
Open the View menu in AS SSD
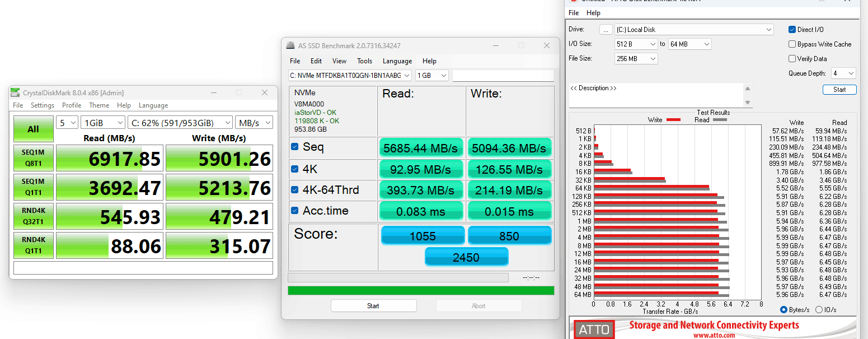pyautogui.click(x=339, y=61)
